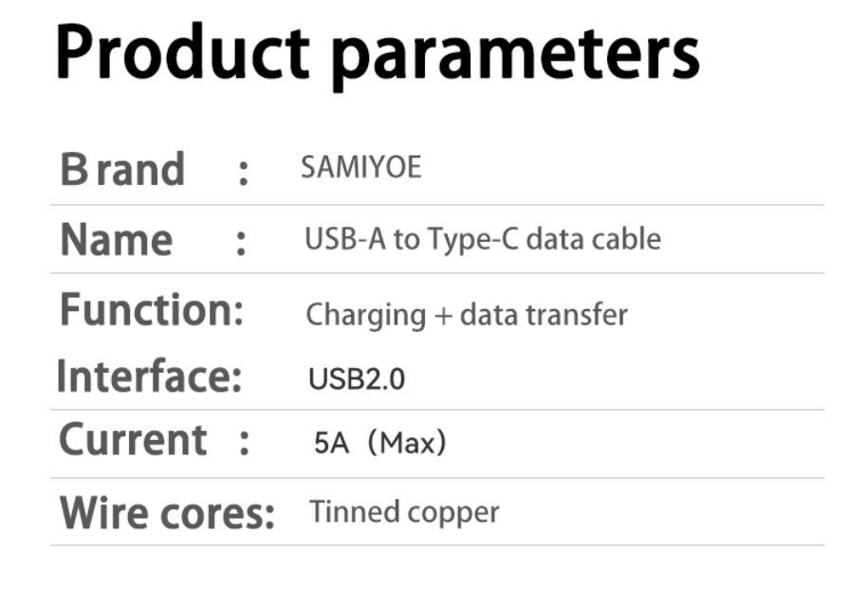Select the Wire cores label
The height and width of the screenshot is (590, 868).
point(167,512)
